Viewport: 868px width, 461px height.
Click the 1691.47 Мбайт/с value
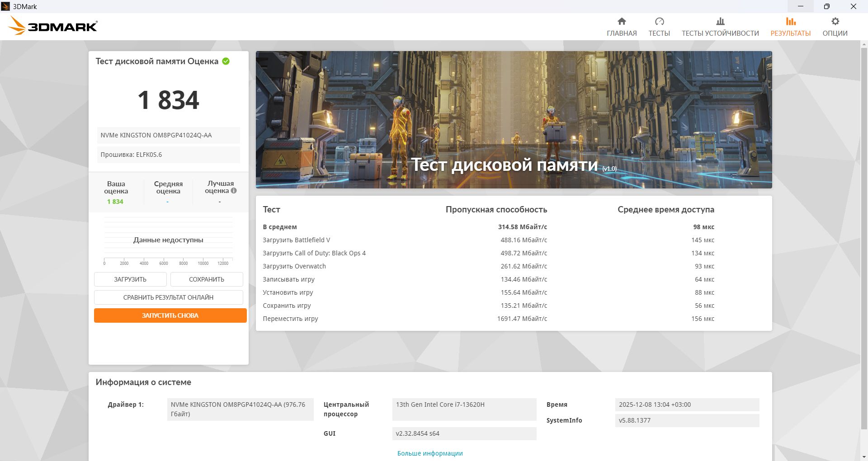522,319
